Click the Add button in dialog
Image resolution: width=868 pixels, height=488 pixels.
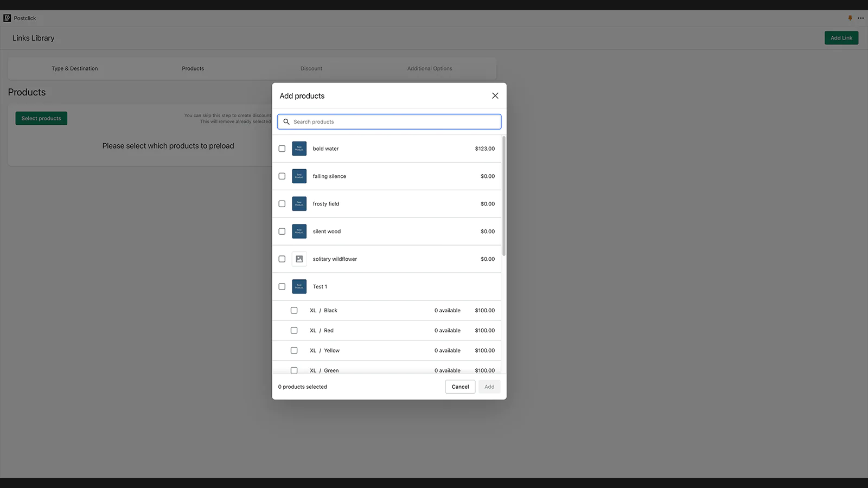coord(489,387)
